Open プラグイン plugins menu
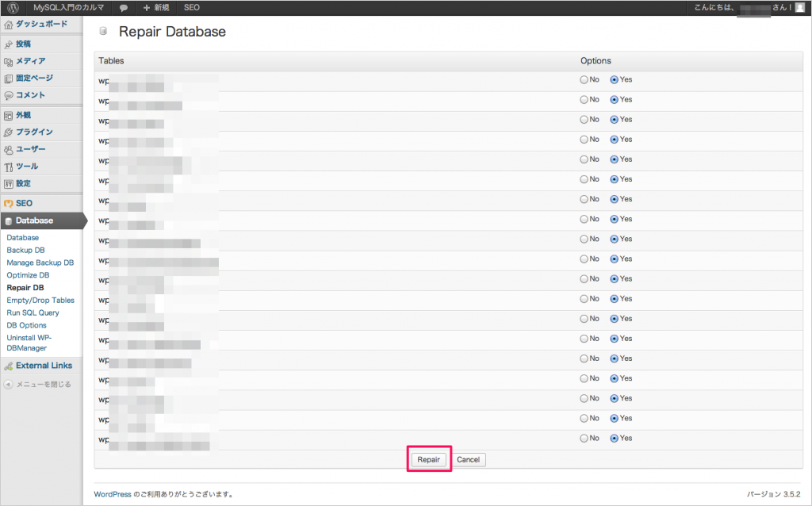The height and width of the screenshot is (506, 812). 34,132
